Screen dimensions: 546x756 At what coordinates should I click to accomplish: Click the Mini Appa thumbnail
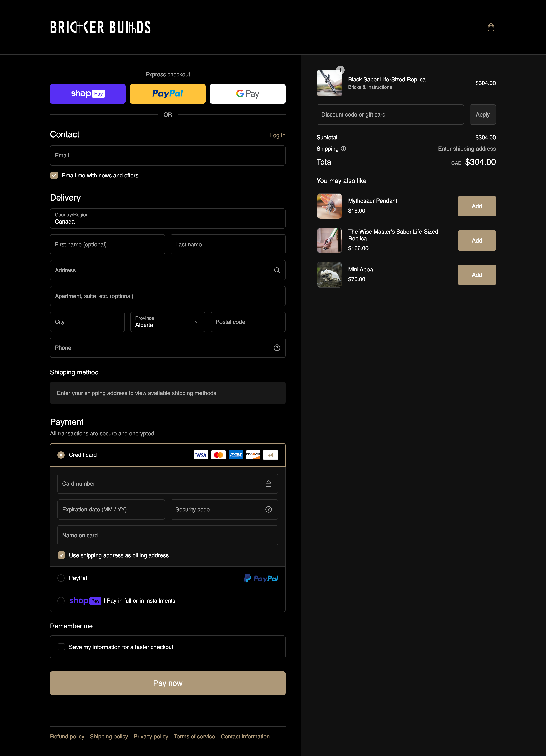329,275
